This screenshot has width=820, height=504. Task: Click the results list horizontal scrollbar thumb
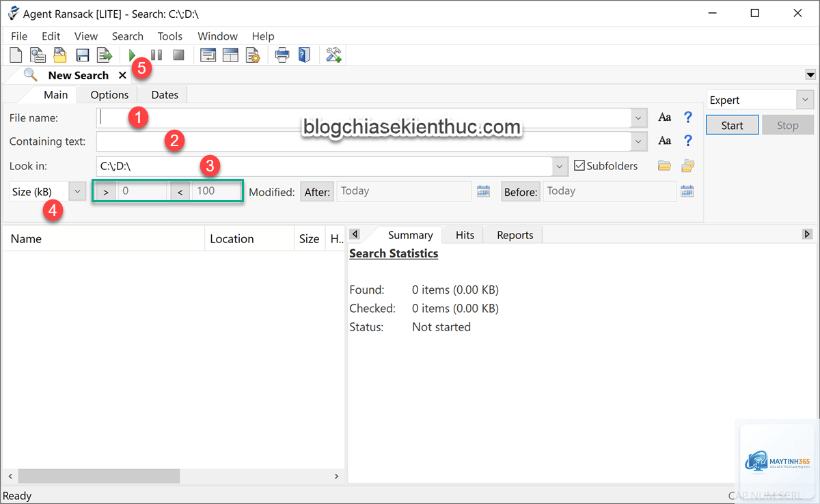pyautogui.click(x=98, y=475)
